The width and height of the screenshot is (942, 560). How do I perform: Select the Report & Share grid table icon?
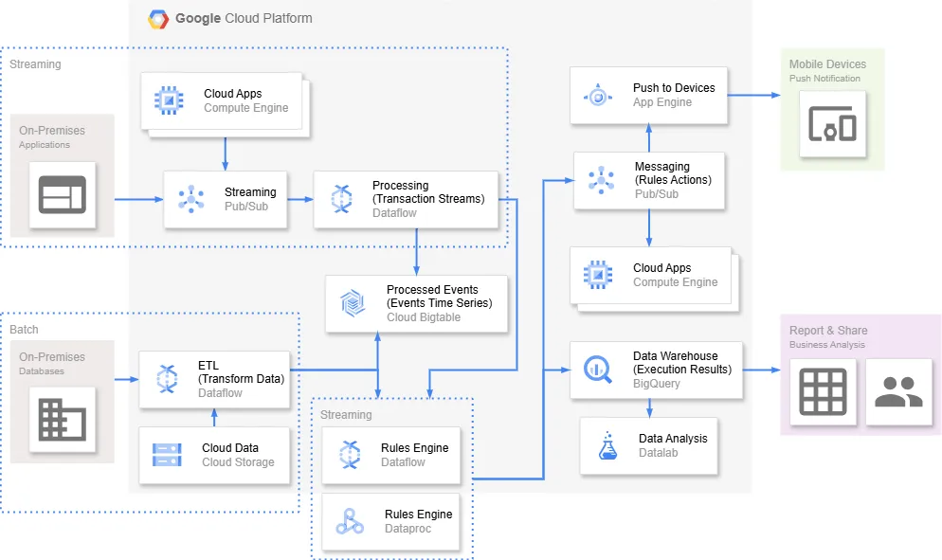[823, 391]
